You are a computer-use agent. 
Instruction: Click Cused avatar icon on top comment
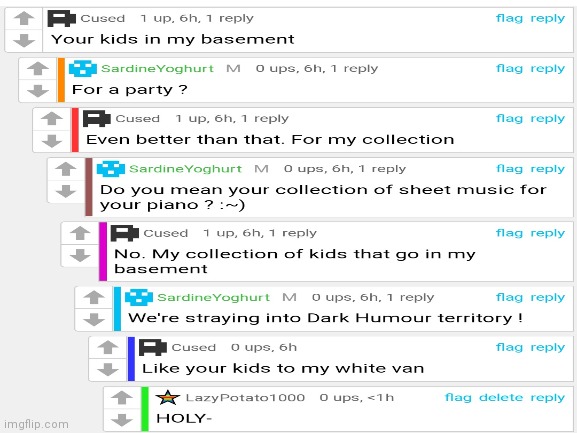pos(61,18)
